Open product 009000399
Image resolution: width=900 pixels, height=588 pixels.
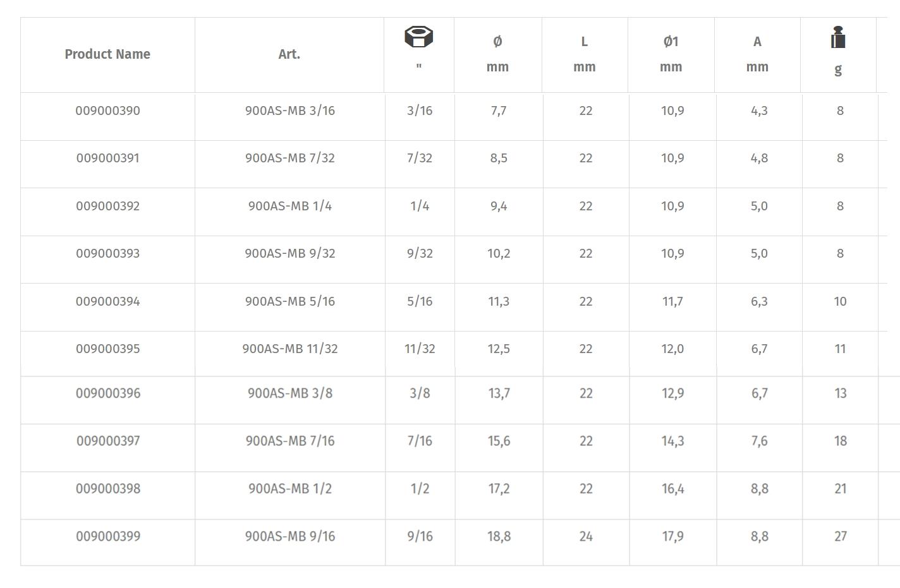click(x=107, y=537)
